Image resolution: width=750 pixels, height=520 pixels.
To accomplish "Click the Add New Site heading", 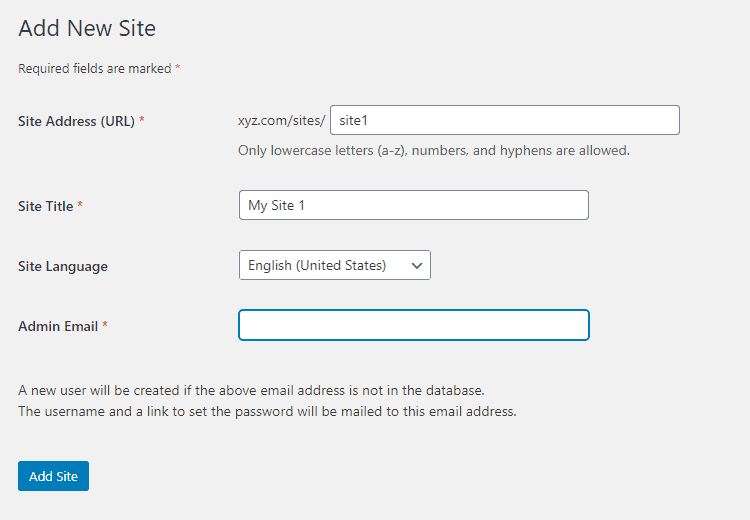I will [x=87, y=28].
